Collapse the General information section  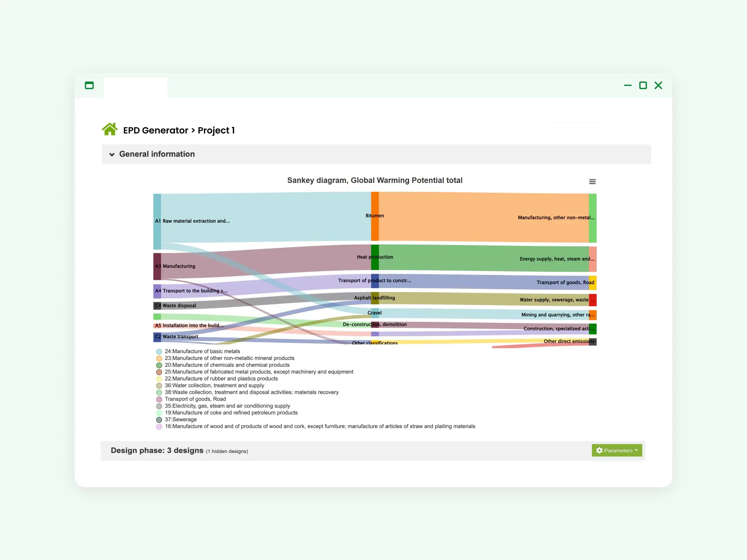coord(112,155)
